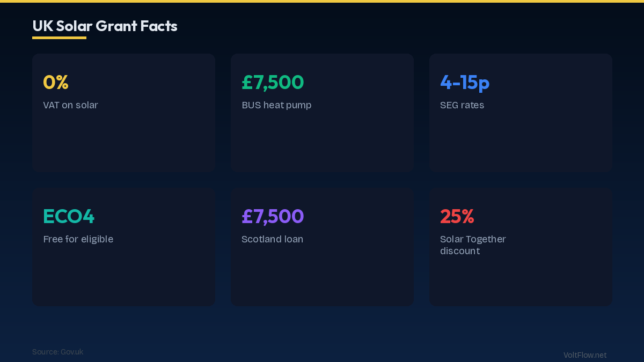The image size is (644, 362).
Task: Click empty space below the Scotland loan label
Action: coord(322,276)
